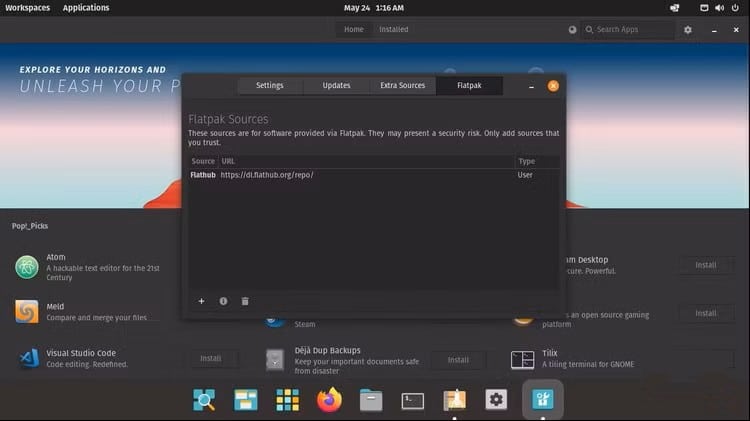
Task: Install Visual Studio Code
Action: (210, 358)
